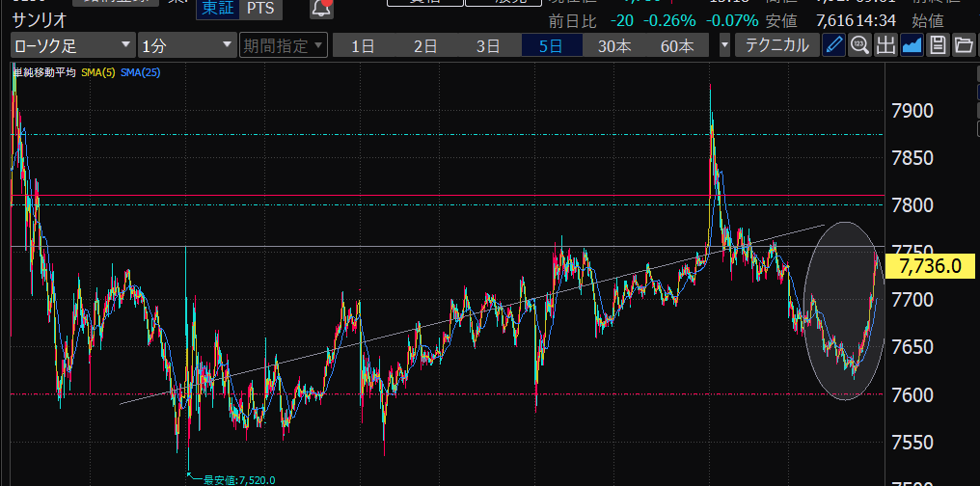Expand the small arrow next to 60本
The image size is (980, 486).
click(724, 45)
